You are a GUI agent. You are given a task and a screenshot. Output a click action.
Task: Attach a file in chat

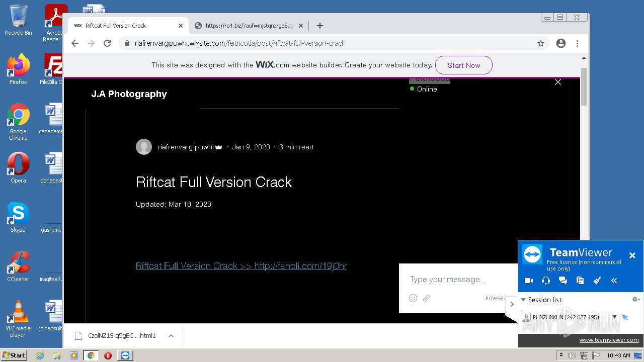tap(426, 298)
